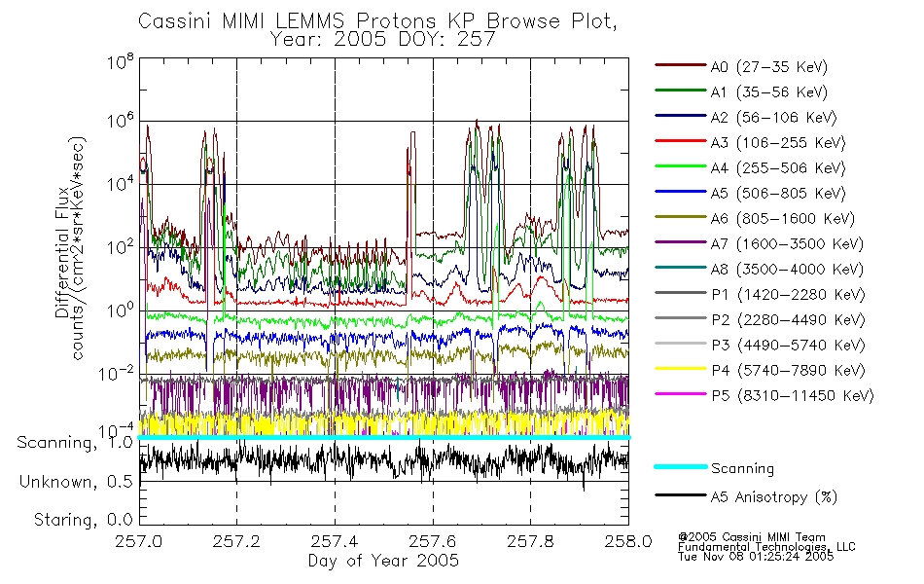Click the A6 (805-1600 KeV) legend label
This screenshot has width=924, height=584.
(783, 219)
